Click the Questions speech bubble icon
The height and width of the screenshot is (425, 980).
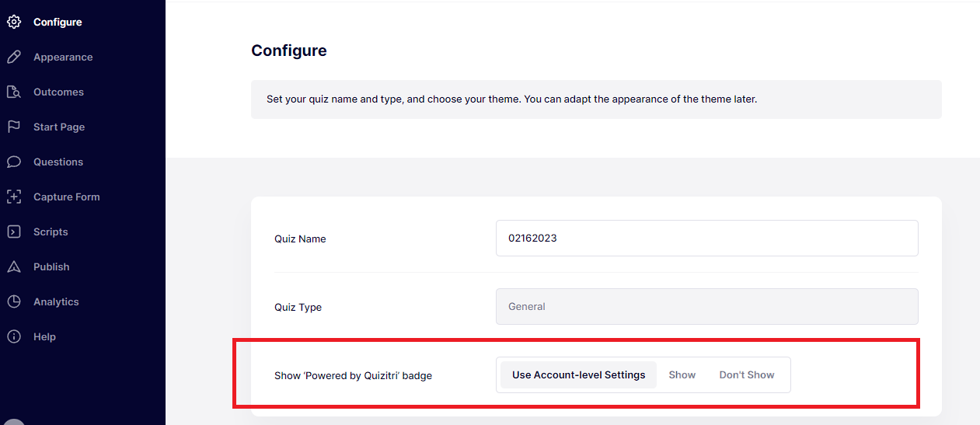pyautogui.click(x=13, y=162)
